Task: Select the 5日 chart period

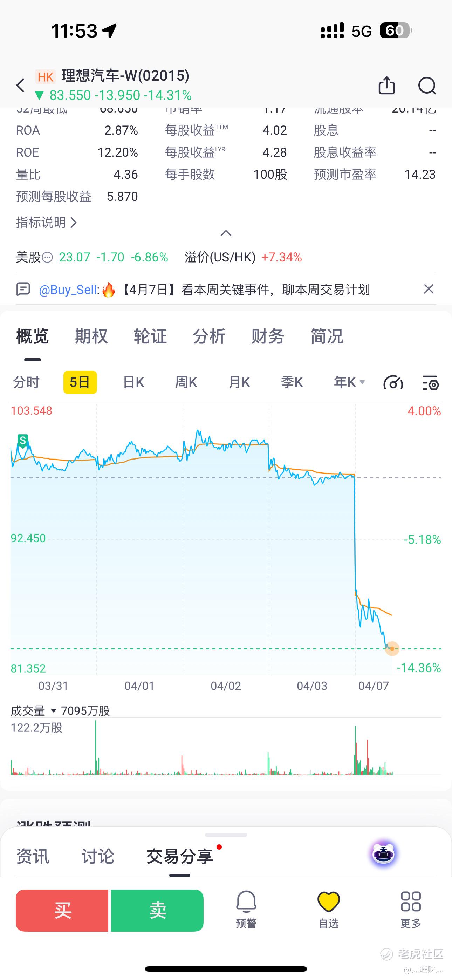Action: coord(80,382)
